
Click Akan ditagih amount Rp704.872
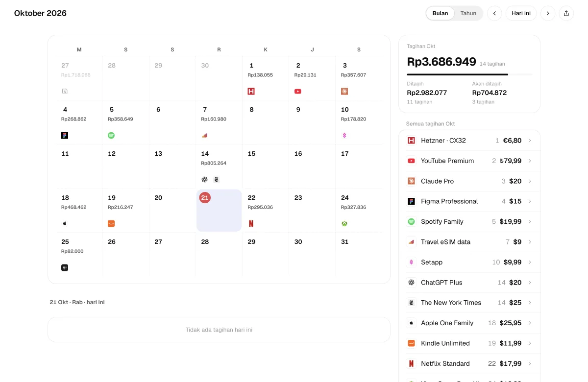tap(490, 93)
